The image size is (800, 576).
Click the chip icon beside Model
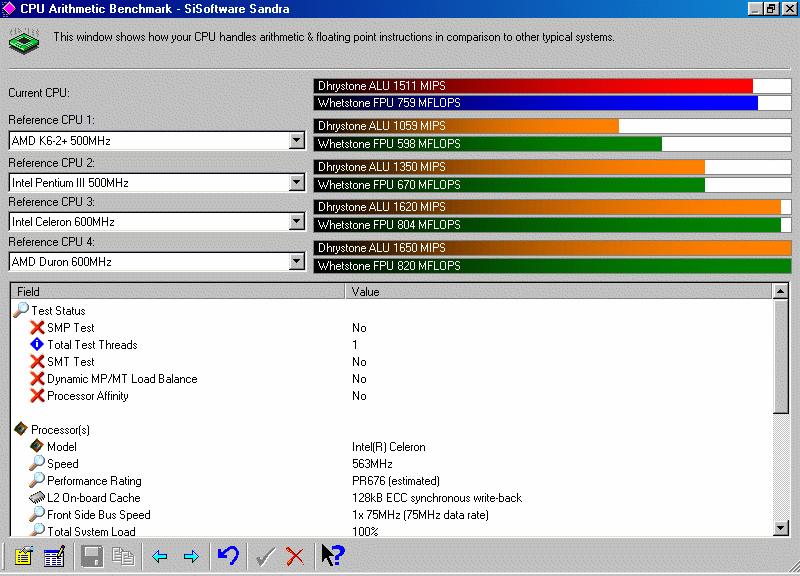pos(37,446)
